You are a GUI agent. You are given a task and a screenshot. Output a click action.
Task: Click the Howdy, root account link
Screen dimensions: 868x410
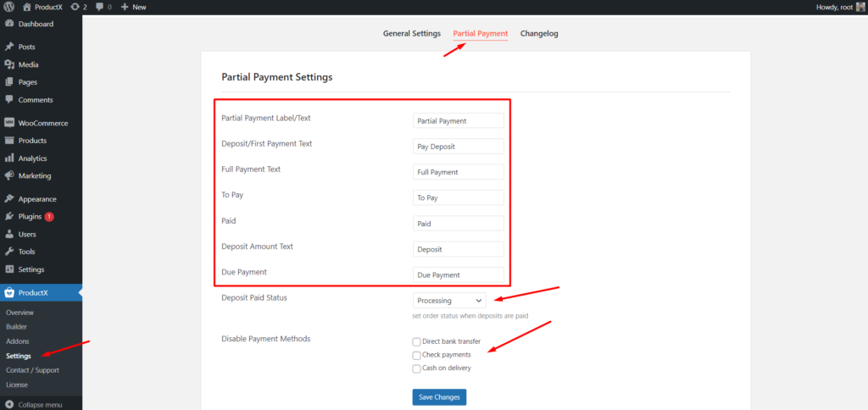click(x=835, y=7)
